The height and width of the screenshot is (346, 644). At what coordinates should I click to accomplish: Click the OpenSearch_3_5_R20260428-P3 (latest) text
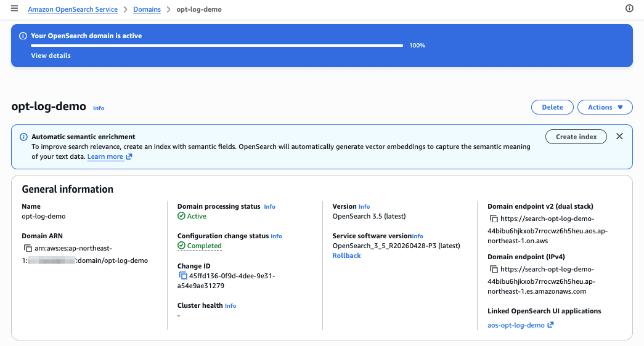pos(396,246)
